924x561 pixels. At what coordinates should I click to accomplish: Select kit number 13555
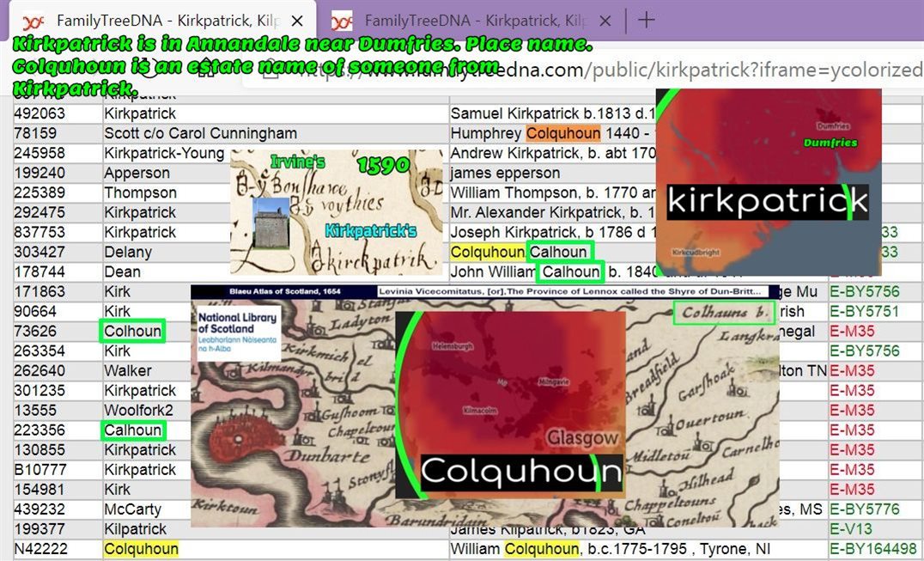point(35,410)
